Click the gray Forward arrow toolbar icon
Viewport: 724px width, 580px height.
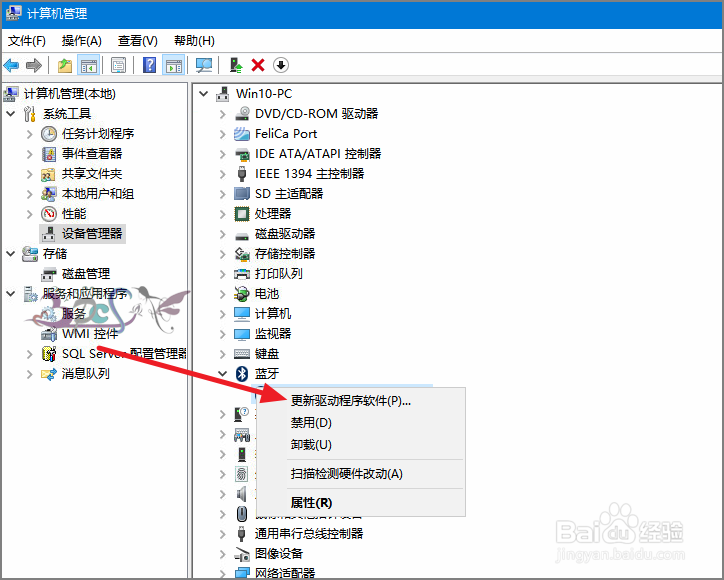34,66
